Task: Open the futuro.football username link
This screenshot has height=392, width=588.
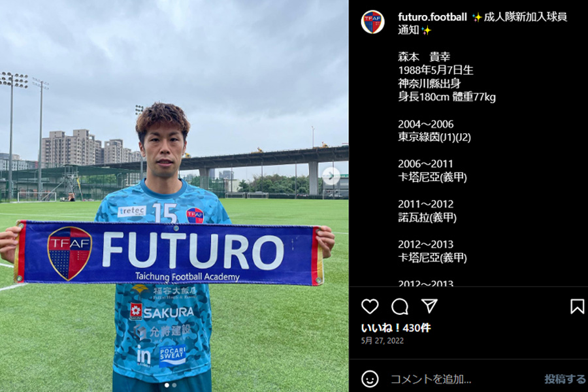Action: click(432, 17)
